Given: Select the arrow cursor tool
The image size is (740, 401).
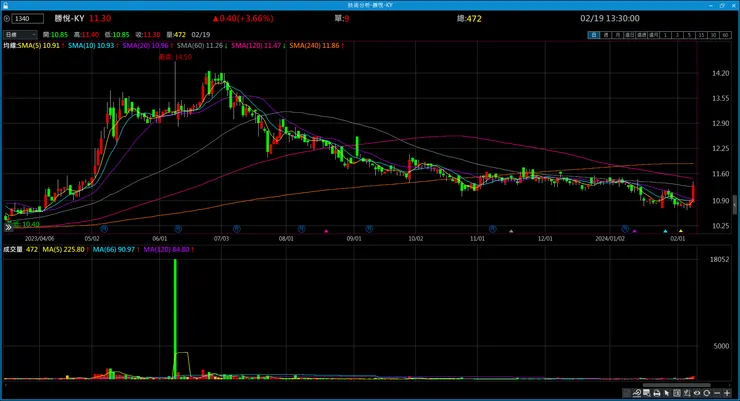Looking at the screenshot, I should click(x=666, y=393).
